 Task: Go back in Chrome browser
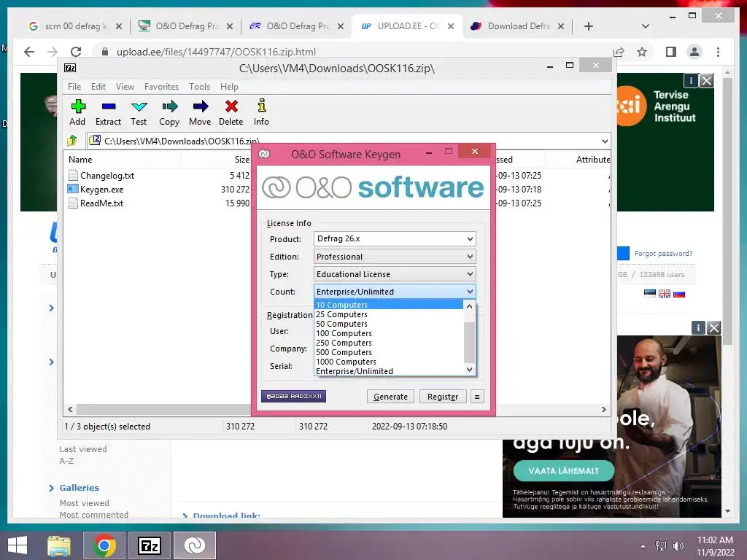pyautogui.click(x=29, y=52)
